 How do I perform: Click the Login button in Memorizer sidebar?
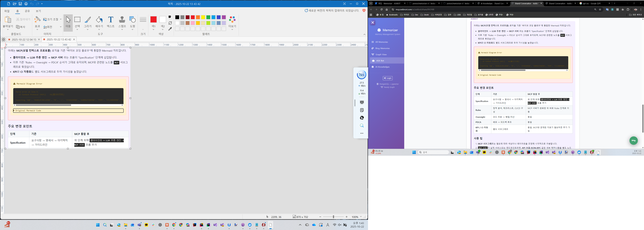(388, 78)
